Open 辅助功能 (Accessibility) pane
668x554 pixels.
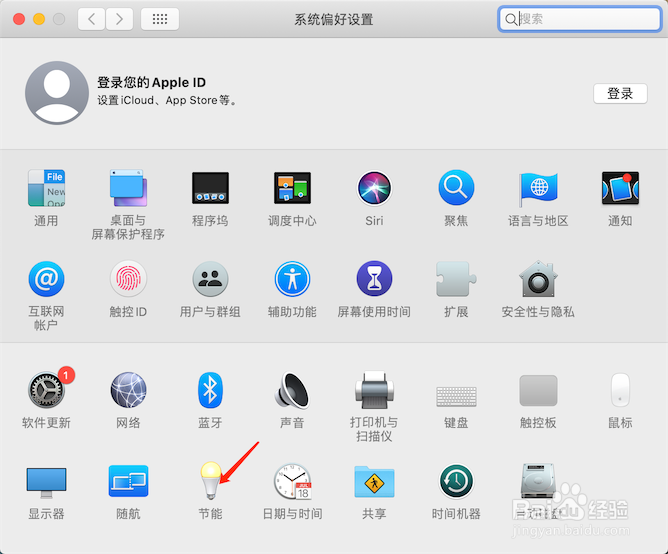(x=292, y=279)
